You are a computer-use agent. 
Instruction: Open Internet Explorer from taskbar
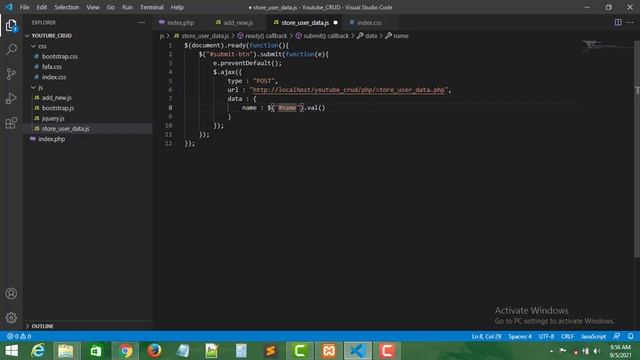38,351
